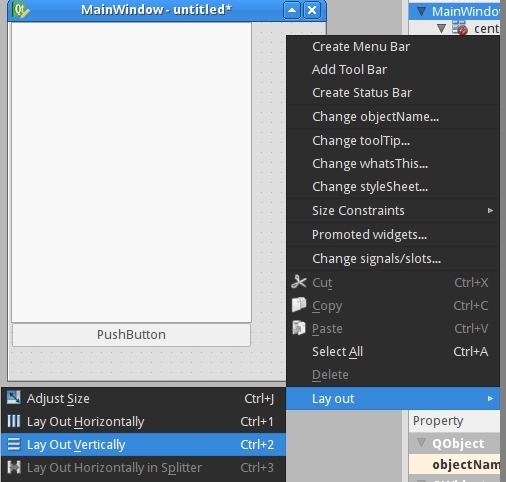The height and width of the screenshot is (482, 506).
Task: Click the Paste clipboard icon
Action: (299, 328)
